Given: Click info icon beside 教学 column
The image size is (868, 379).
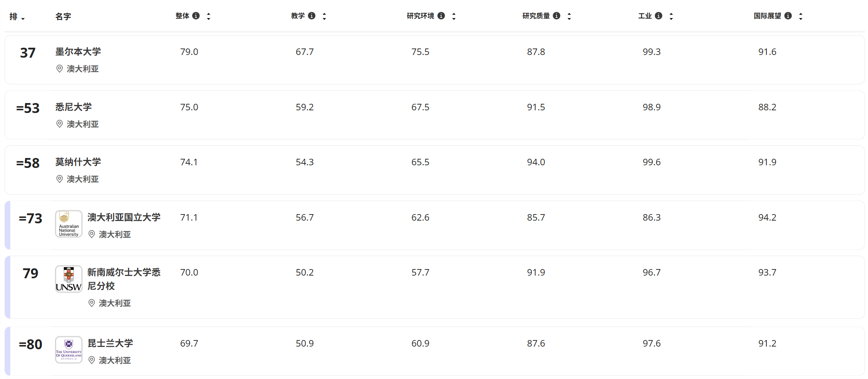Looking at the screenshot, I should tap(312, 16).
